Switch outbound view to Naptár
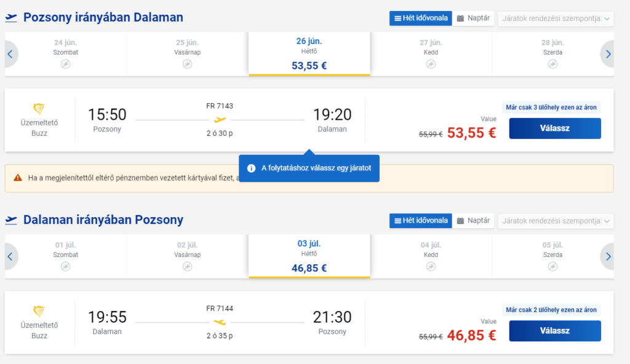Screen dimensions: 630x364 pyautogui.click(x=473, y=18)
